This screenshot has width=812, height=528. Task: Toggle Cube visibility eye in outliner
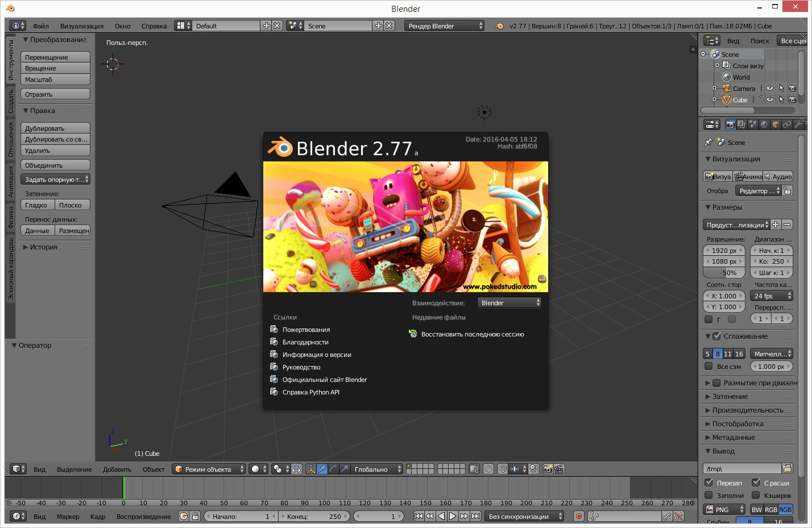click(769, 99)
